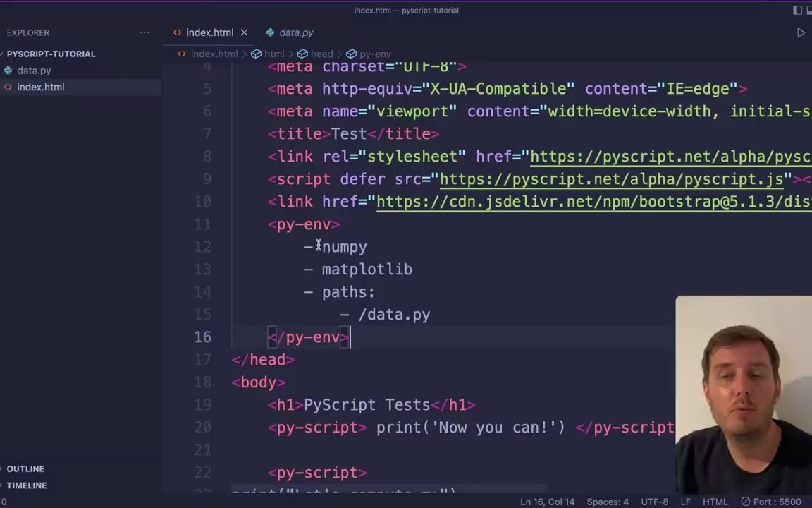Expand the TIMELINE section
The height and width of the screenshot is (508, 812).
click(27, 485)
